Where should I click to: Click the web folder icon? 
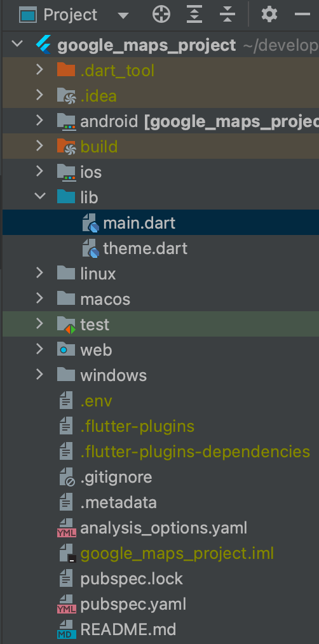pyautogui.click(x=66, y=350)
